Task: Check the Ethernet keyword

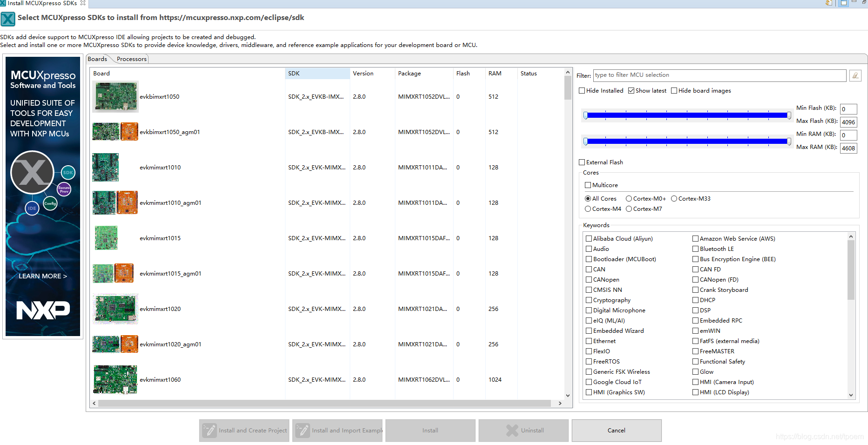Action: (x=589, y=341)
